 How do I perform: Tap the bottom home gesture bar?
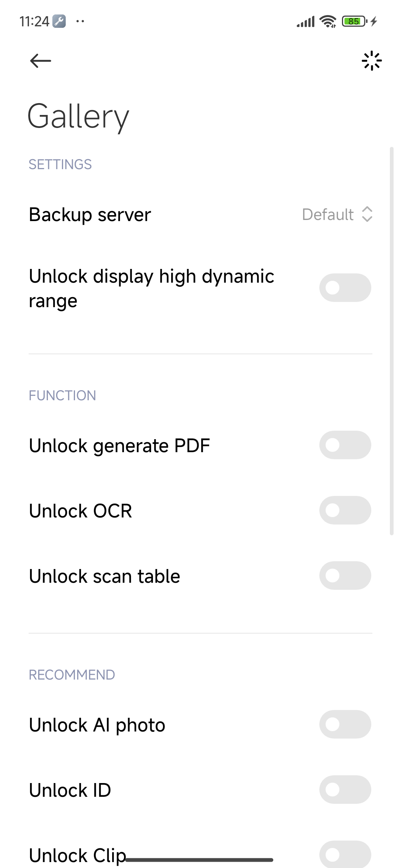[200, 859]
